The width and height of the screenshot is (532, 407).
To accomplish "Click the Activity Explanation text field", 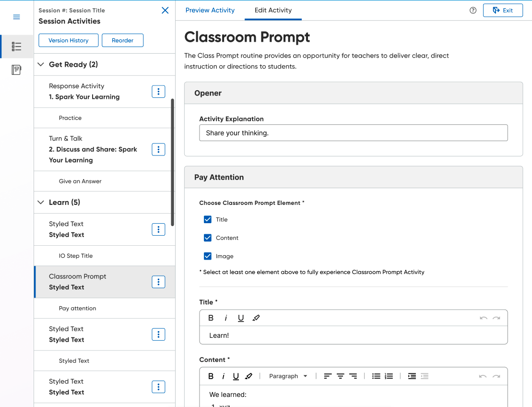I will (x=353, y=133).
